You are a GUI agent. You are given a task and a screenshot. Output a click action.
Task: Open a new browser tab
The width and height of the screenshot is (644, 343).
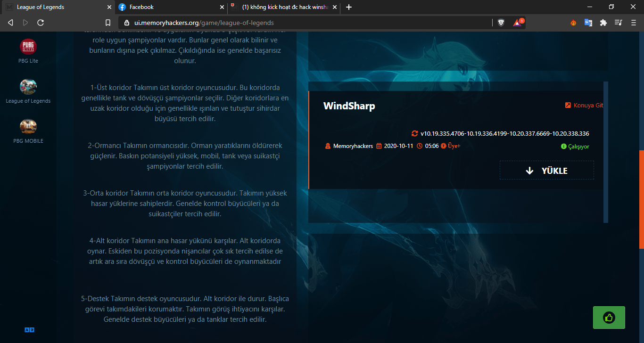349,7
